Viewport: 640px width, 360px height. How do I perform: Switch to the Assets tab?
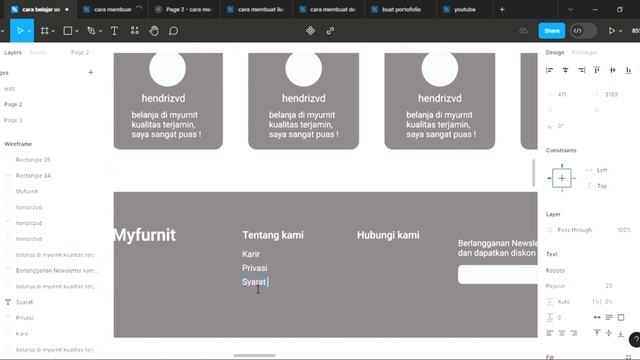point(38,53)
